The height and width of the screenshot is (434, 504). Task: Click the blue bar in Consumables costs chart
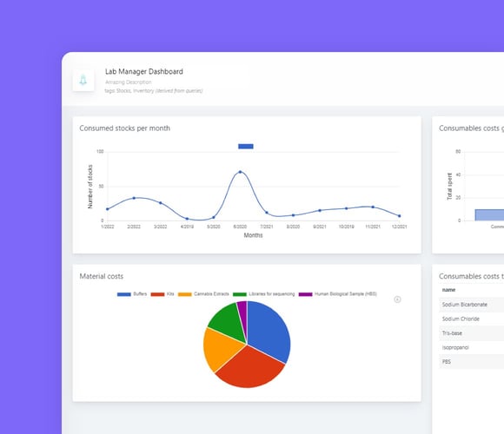click(489, 215)
